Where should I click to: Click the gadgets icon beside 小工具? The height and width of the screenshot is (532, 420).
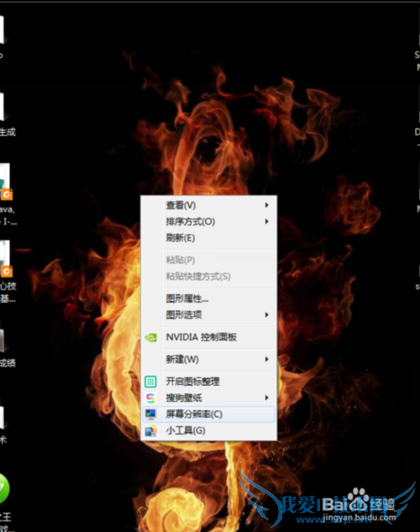click(x=150, y=431)
